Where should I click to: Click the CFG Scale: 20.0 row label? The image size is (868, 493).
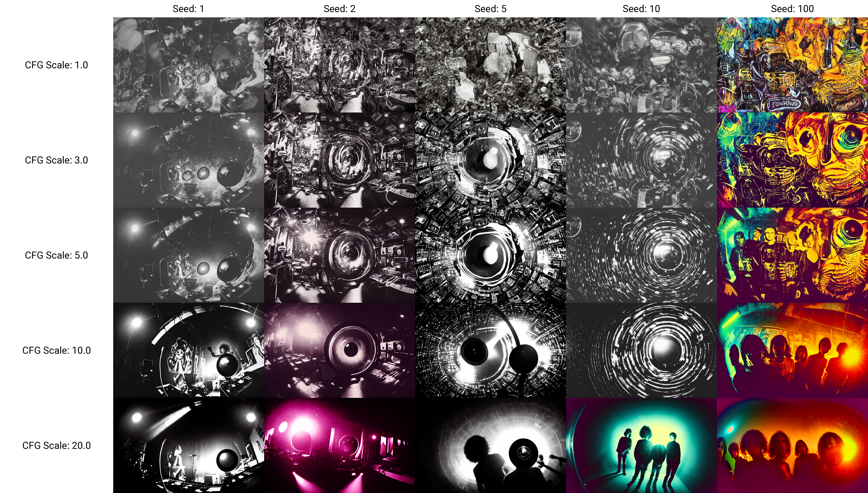click(56, 446)
